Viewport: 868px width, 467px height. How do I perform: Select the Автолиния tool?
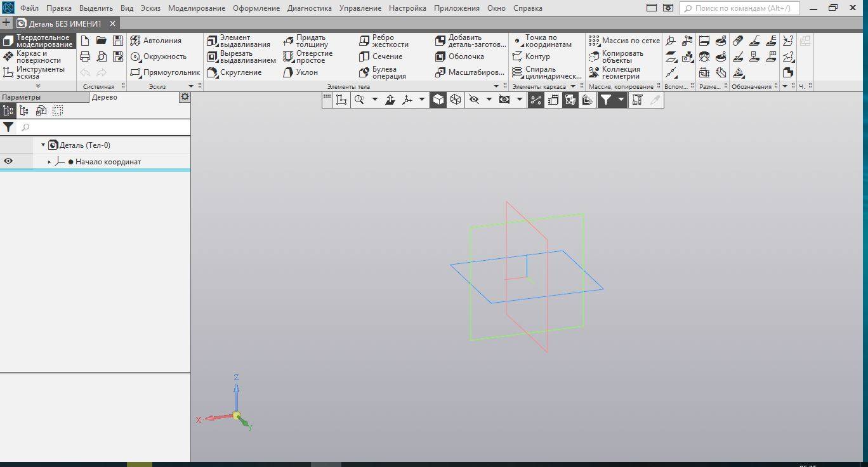coord(156,41)
